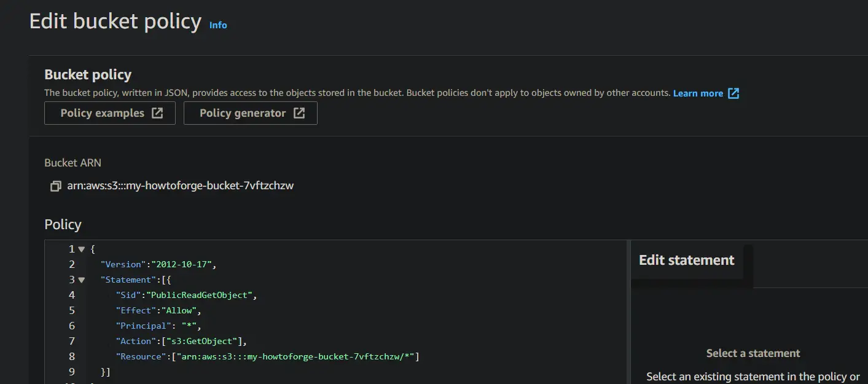This screenshot has width=868, height=384.
Task: Collapse the fold arrow on line 1
Action: click(82, 249)
